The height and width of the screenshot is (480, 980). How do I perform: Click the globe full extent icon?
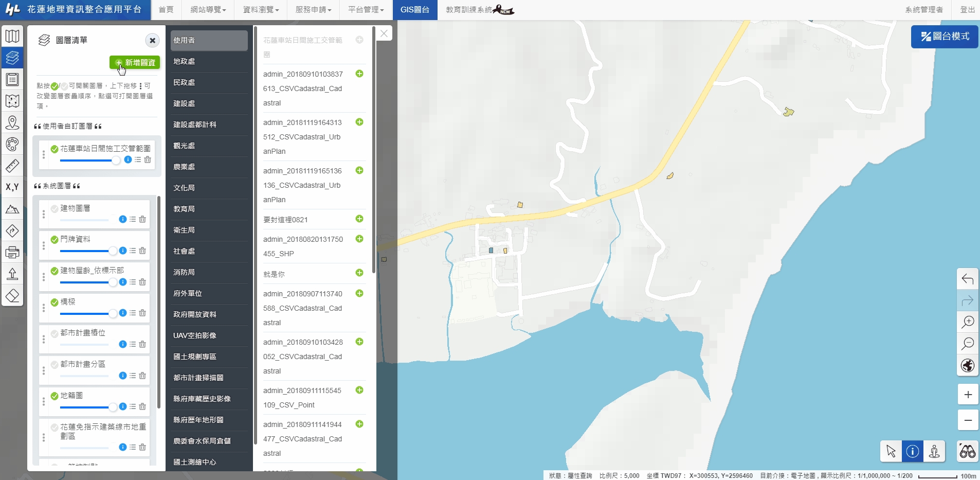(x=968, y=366)
